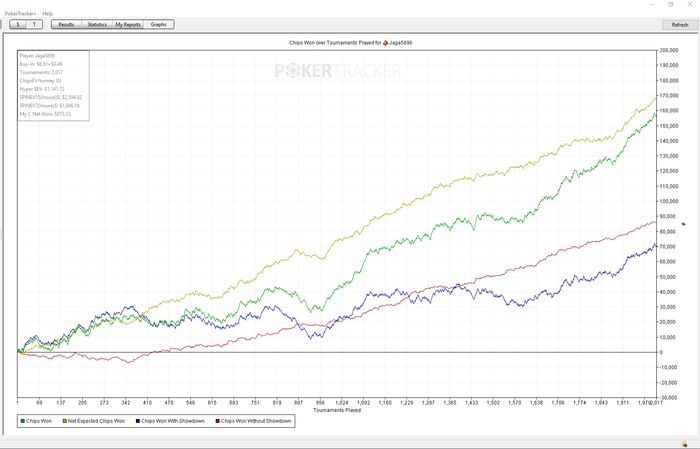This screenshot has height=449, width=700.
Task: Select 'Net Expected Chips Won' legend label
Action: point(96,421)
